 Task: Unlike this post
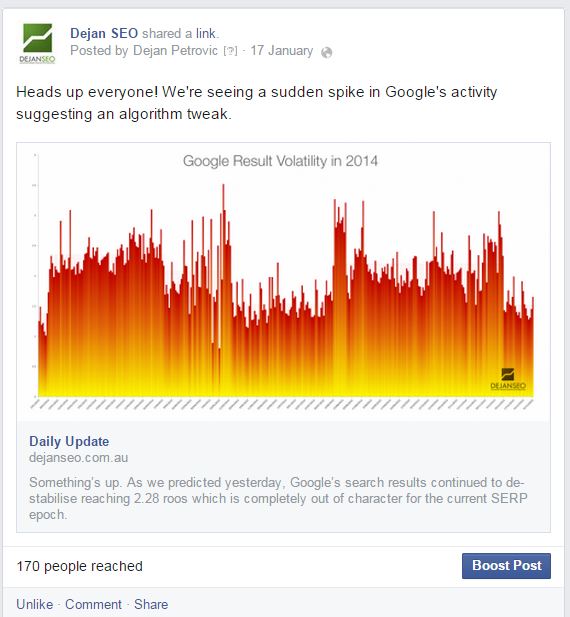pos(35,604)
